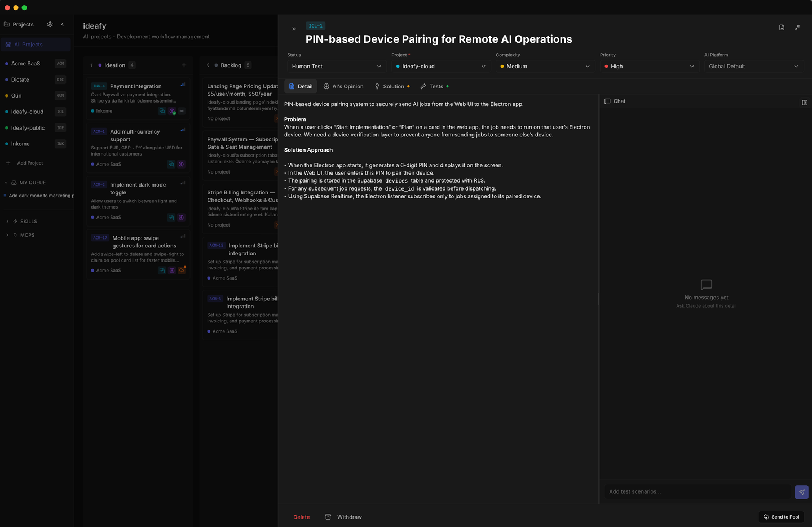Click AI opinion icon on Add multi-currency card
This screenshot has width=812, height=527.
click(x=181, y=165)
